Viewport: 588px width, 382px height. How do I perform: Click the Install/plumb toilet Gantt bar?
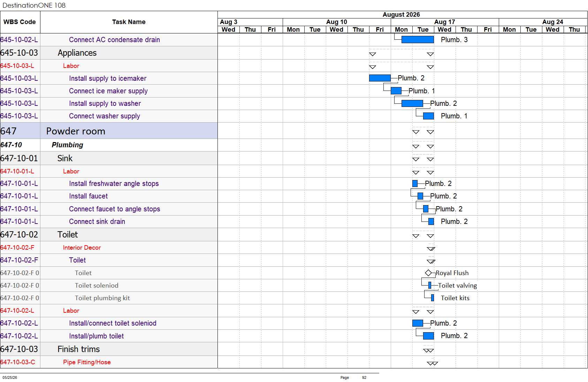coord(428,336)
